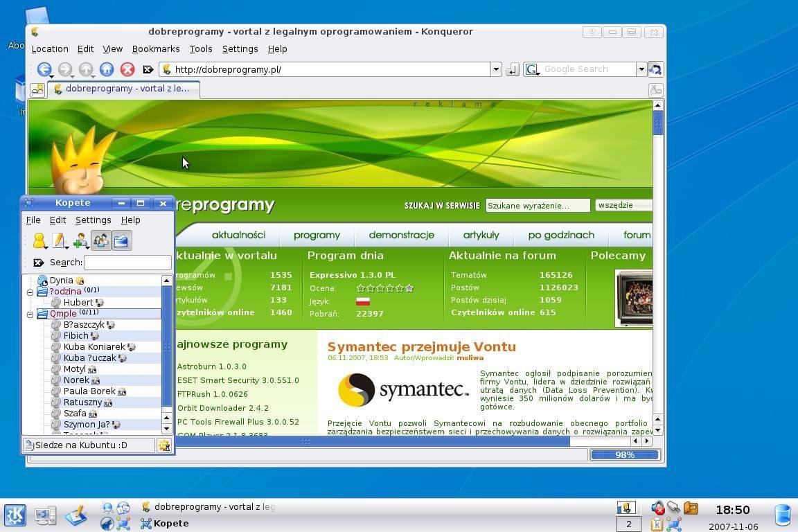
Task: Toggle the show empty groups button in Kopete
Action: (122, 241)
